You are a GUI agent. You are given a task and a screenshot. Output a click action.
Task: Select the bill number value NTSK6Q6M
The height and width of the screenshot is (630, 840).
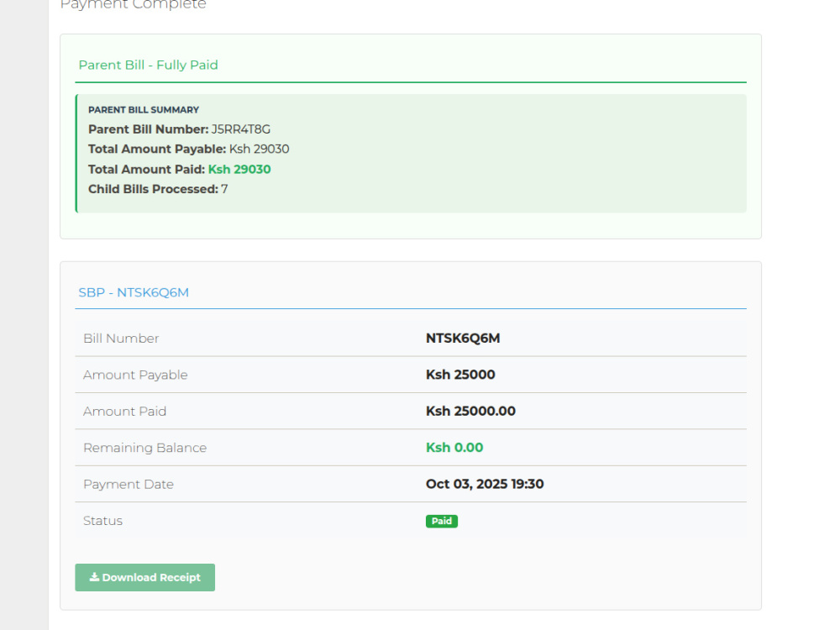(x=463, y=339)
